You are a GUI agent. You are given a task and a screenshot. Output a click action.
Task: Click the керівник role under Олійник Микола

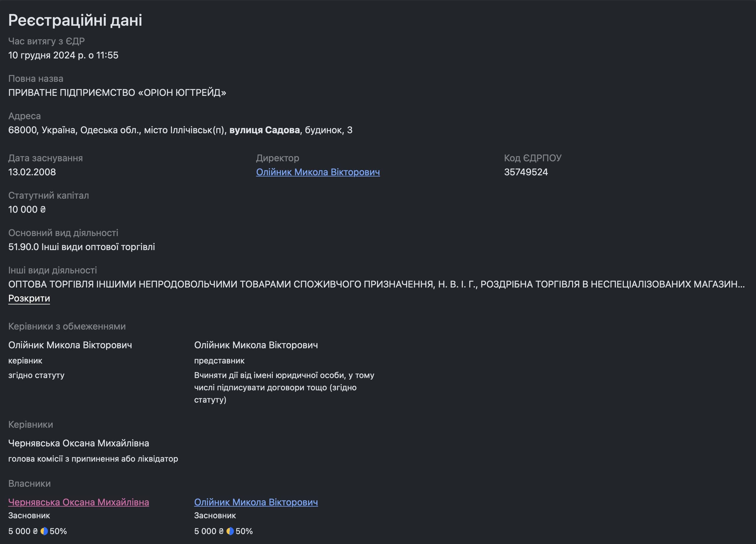(25, 361)
